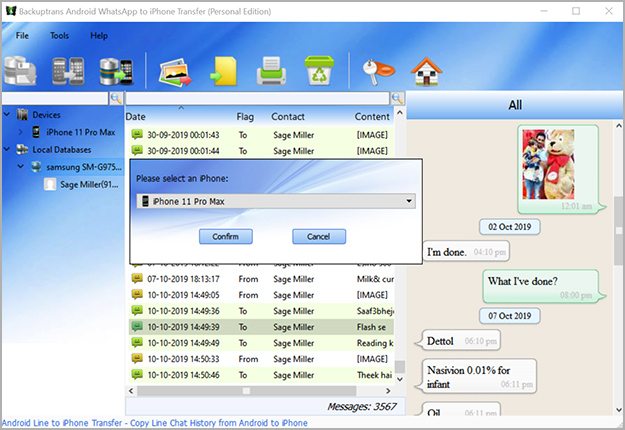Click the database-to-phone restore toolbar icon

coord(115,71)
